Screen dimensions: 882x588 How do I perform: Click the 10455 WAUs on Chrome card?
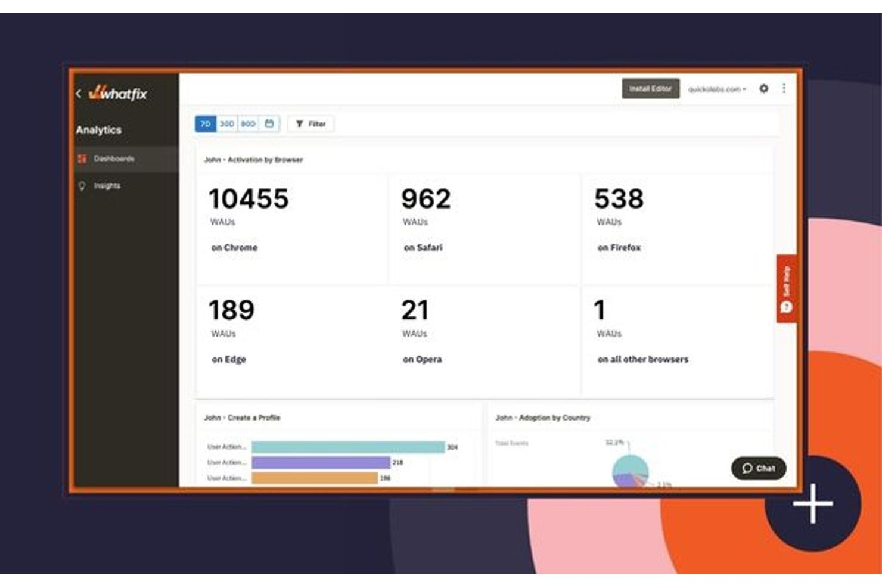click(x=292, y=228)
